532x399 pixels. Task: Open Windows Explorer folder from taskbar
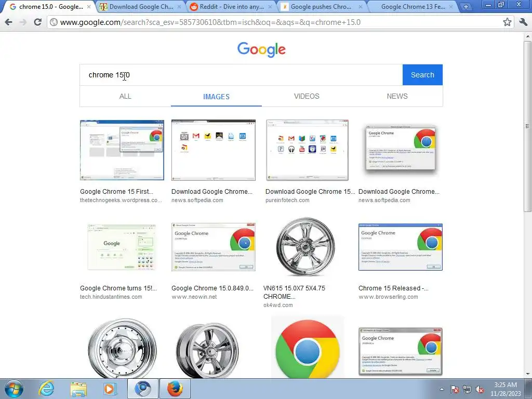click(x=78, y=389)
